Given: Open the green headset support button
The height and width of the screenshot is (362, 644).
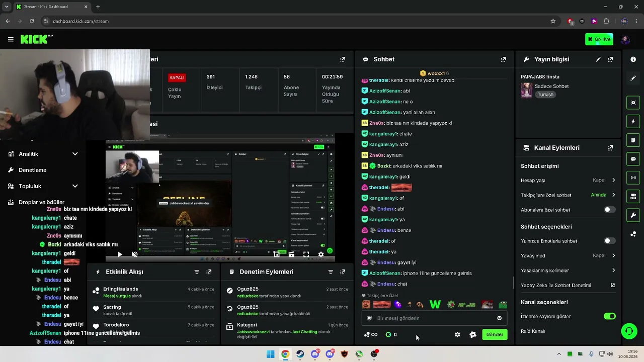Looking at the screenshot, I should [x=629, y=331].
